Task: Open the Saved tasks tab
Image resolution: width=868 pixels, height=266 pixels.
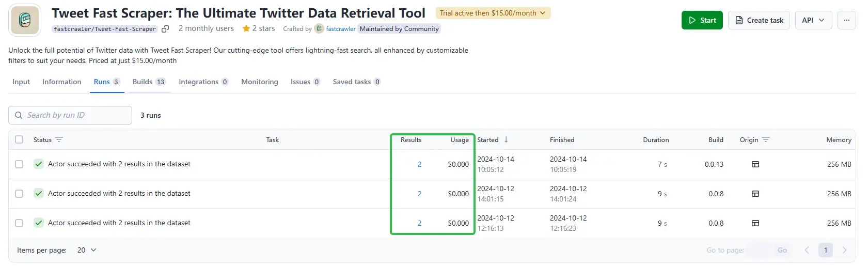Action: point(357,82)
